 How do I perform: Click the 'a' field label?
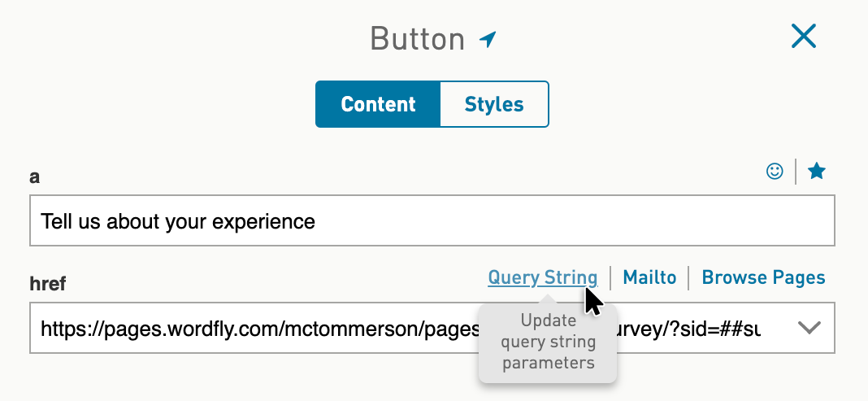(34, 177)
